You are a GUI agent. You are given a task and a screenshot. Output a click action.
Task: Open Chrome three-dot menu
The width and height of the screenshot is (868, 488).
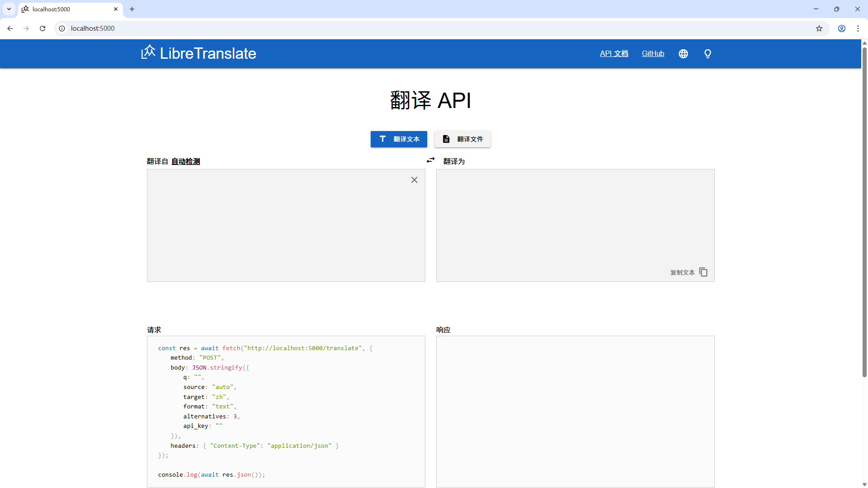click(x=858, y=28)
